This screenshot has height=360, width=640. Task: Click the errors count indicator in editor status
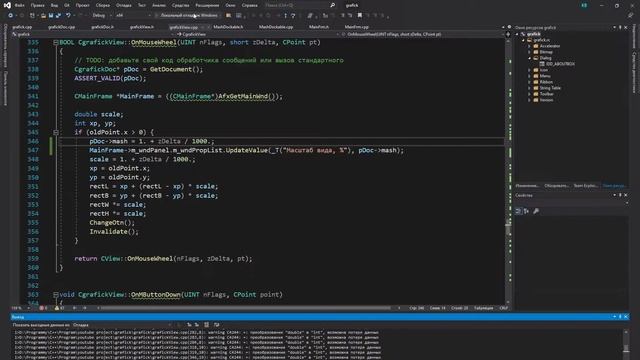click(43, 308)
